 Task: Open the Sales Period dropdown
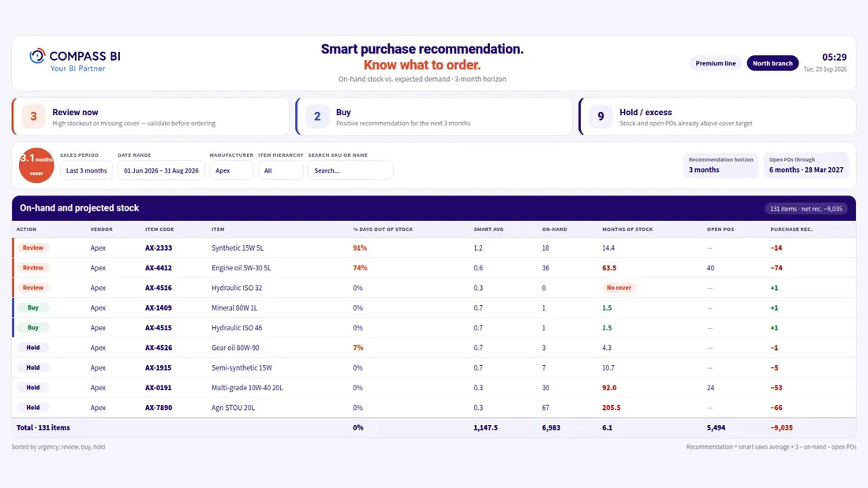click(86, 170)
